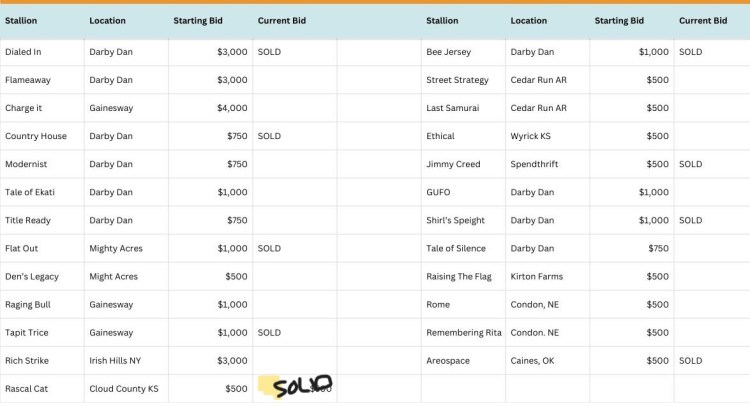The width and height of the screenshot is (750, 407).
Task: Click the Dialed In stallion cell
Action: pos(24,52)
